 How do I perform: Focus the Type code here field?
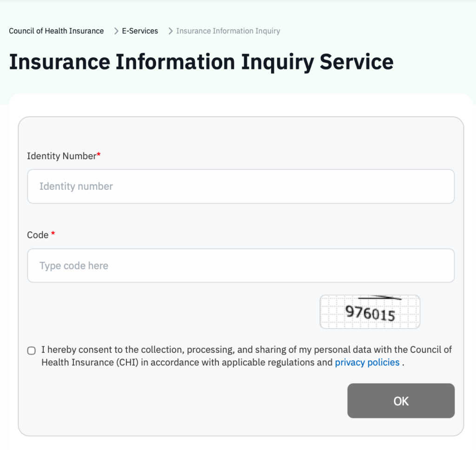click(241, 266)
